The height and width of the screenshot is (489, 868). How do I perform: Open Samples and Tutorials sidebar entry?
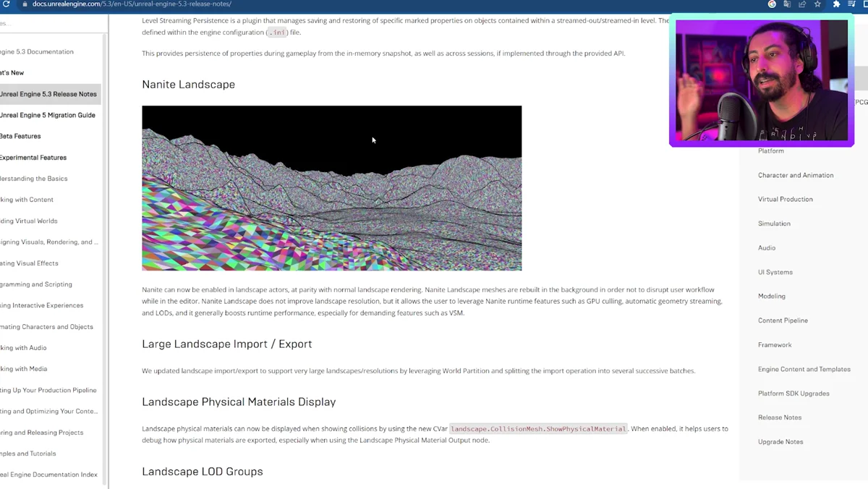coord(28,454)
